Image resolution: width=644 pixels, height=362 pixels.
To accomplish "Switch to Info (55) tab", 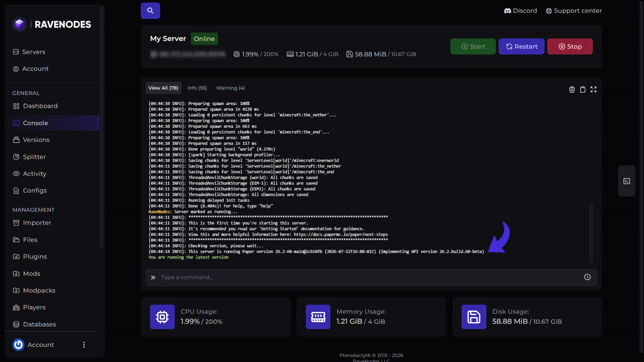I will 197,88.
